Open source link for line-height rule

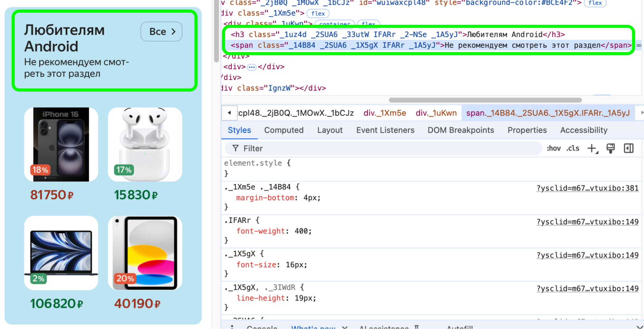click(587, 288)
